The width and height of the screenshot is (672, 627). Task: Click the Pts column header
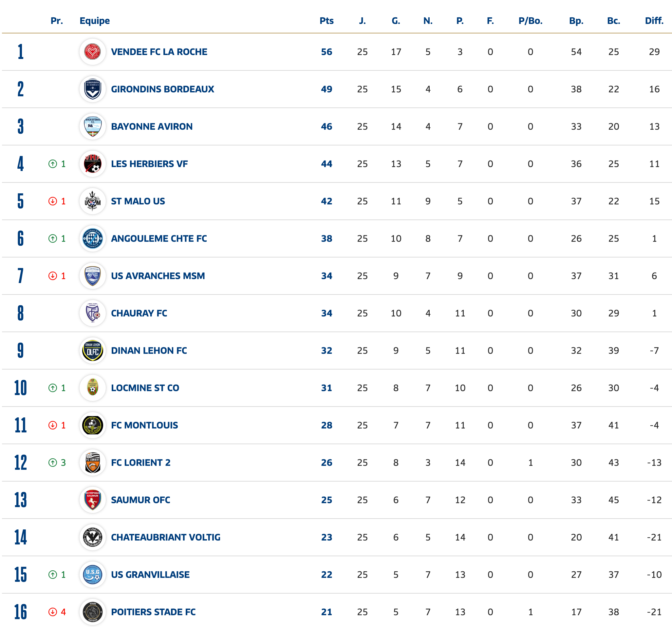point(327,21)
